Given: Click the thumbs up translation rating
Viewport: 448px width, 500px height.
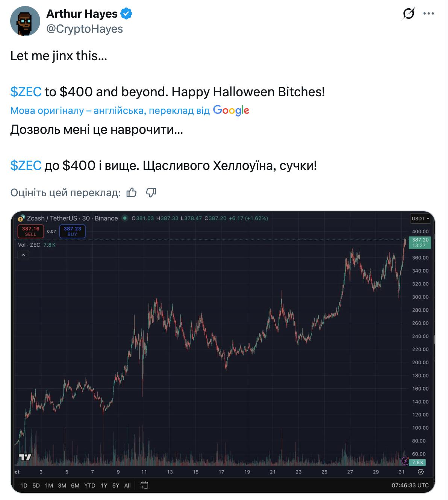Looking at the screenshot, I should (x=132, y=192).
